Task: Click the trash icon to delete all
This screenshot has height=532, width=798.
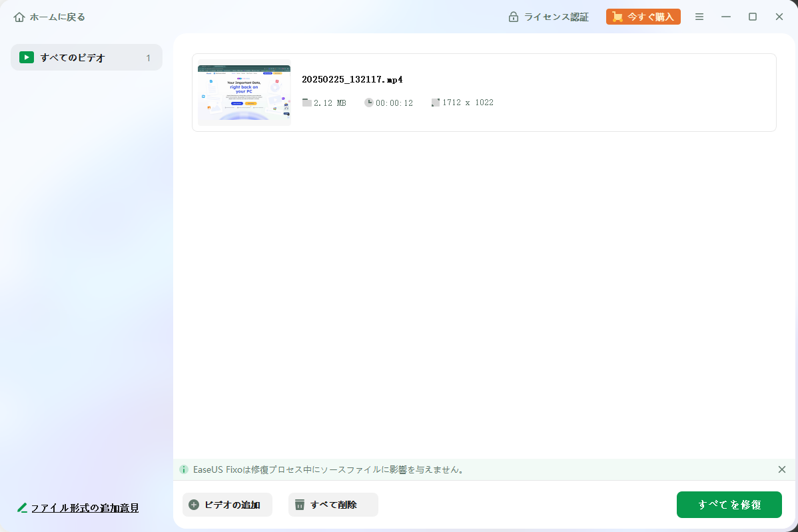Action: tap(300, 505)
